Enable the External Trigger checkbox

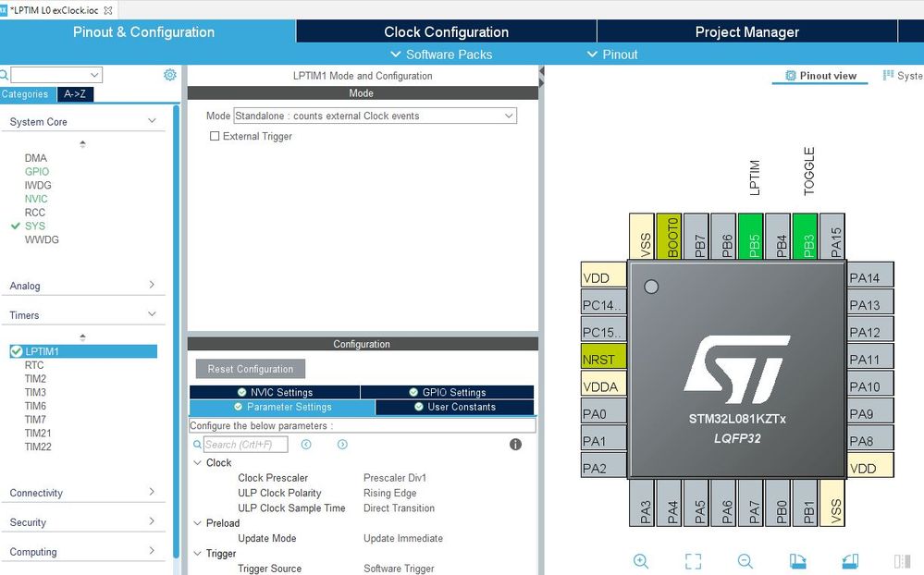[215, 136]
